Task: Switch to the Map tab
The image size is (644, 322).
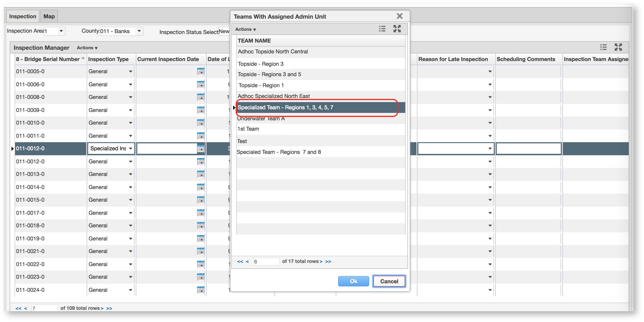Action: [x=49, y=16]
